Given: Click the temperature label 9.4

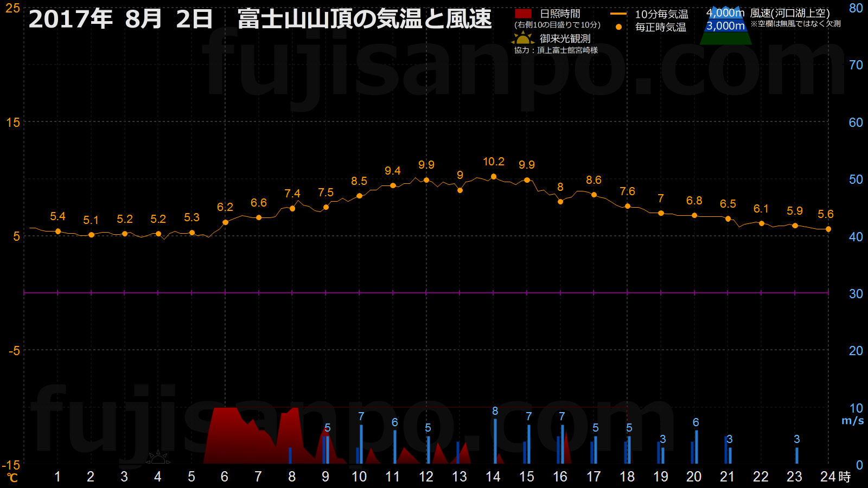Looking at the screenshot, I should 393,171.
